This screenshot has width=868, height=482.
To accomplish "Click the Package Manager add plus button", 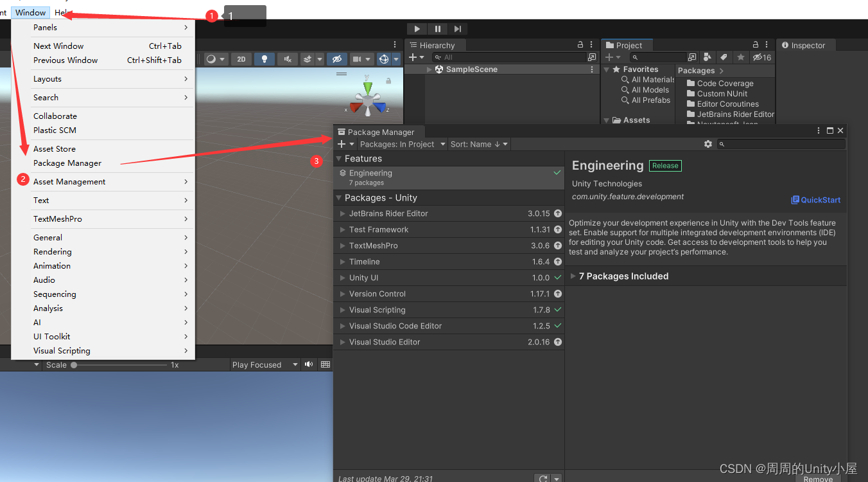I will 345,144.
